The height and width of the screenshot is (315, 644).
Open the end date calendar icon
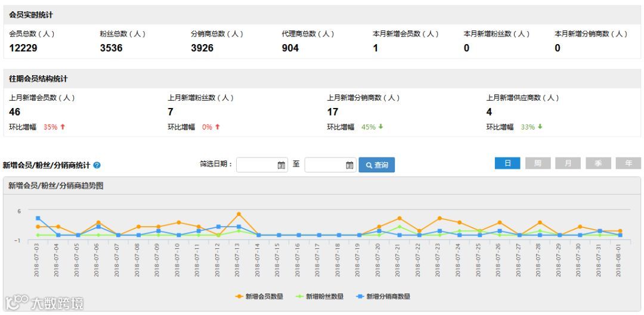tap(349, 165)
